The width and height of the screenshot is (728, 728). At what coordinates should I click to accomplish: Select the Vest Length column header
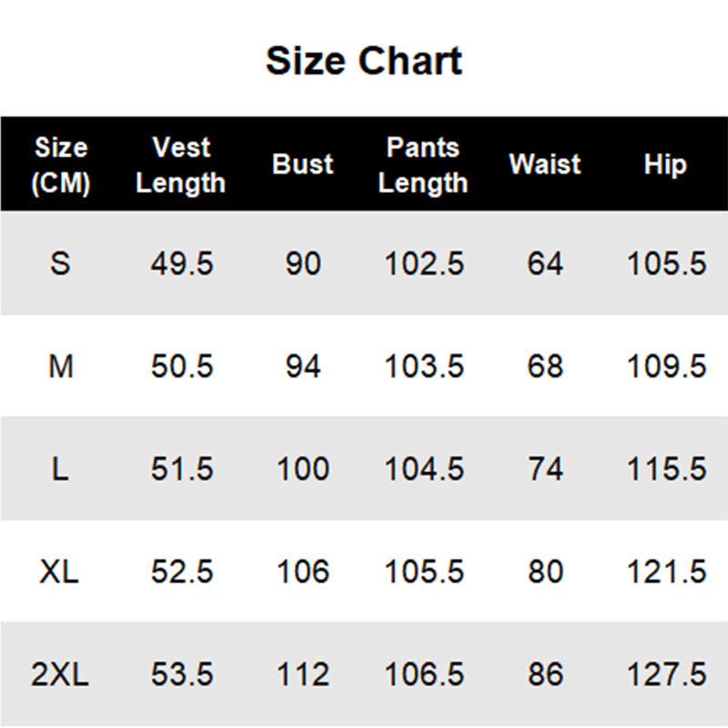coord(180,165)
